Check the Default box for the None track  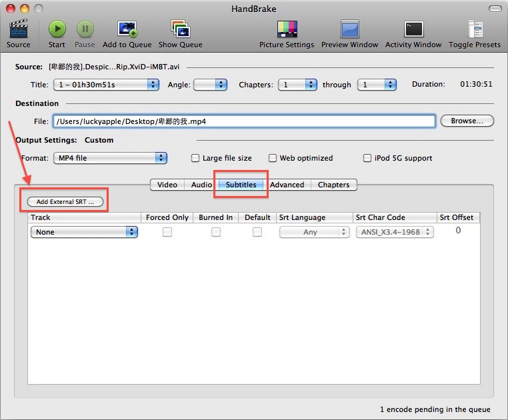click(257, 232)
